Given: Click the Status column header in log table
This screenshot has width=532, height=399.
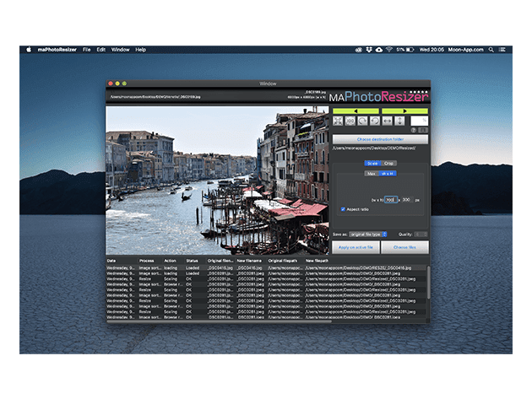Looking at the screenshot, I should click(x=193, y=261).
